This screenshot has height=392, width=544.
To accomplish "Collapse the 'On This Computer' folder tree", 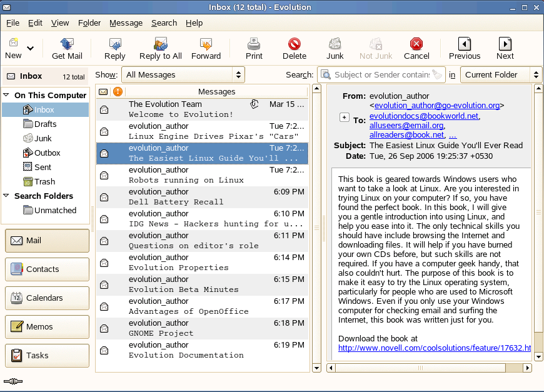I will pos(7,96).
